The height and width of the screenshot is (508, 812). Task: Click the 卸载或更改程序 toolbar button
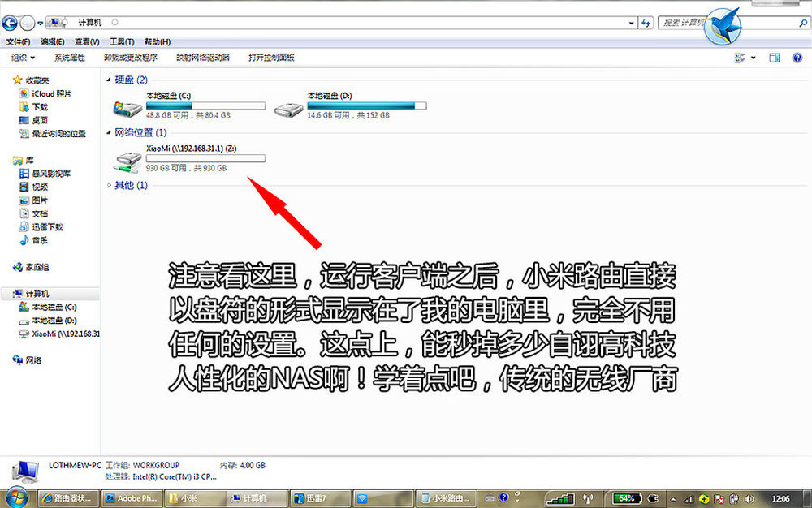click(x=131, y=58)
